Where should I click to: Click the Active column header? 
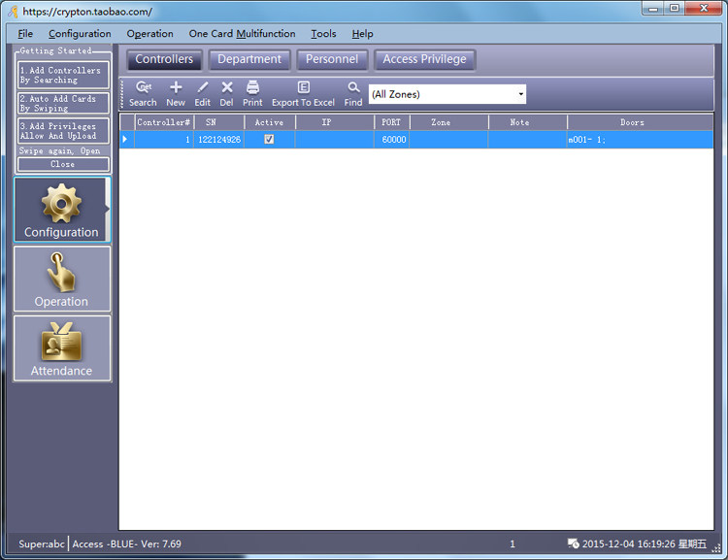click(269, 122)
